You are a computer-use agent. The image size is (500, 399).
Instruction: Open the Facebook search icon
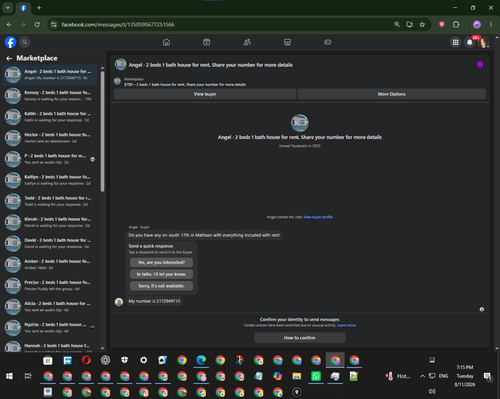point(24,42)
